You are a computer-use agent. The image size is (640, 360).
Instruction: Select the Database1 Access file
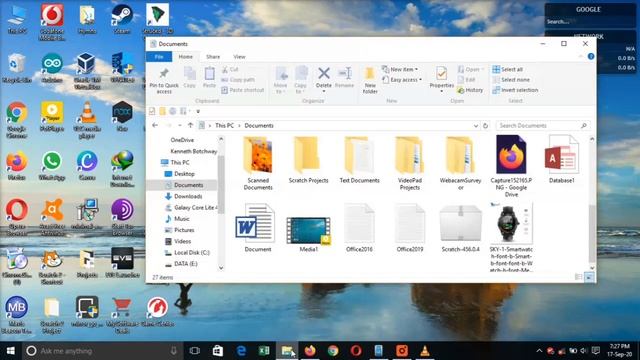click(562, 159)
